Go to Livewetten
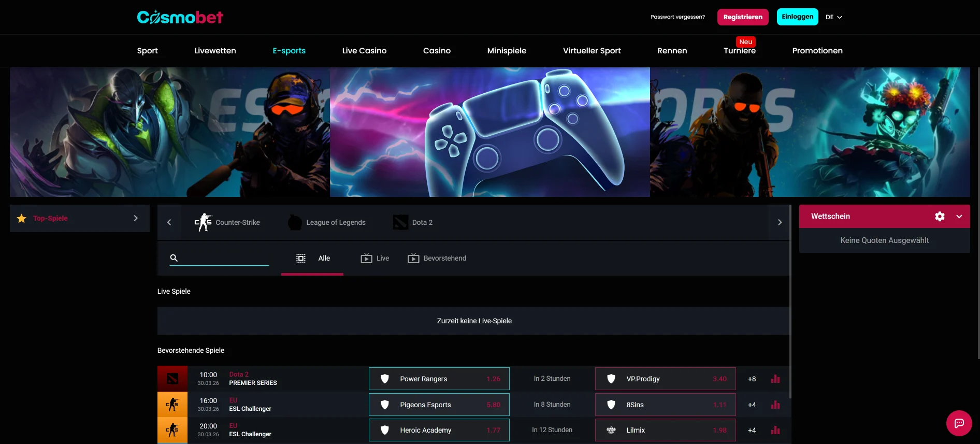The image size is (980, 444). 215,51
